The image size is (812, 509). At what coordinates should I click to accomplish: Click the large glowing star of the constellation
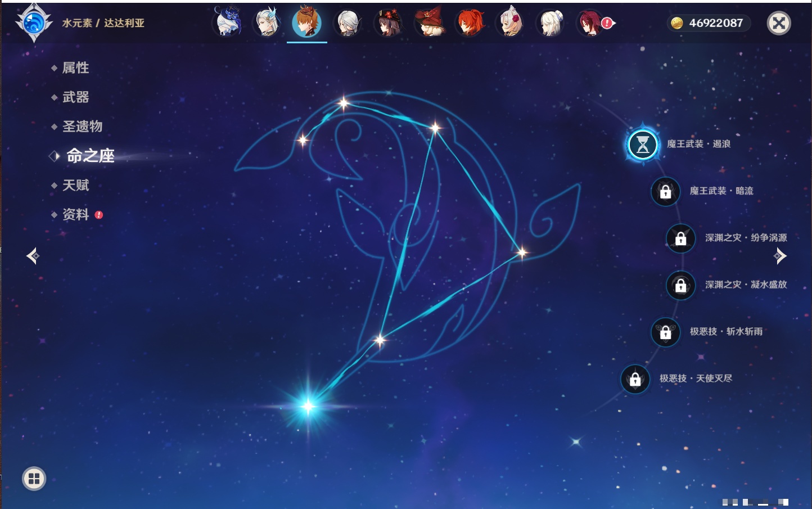coord(308,406)
